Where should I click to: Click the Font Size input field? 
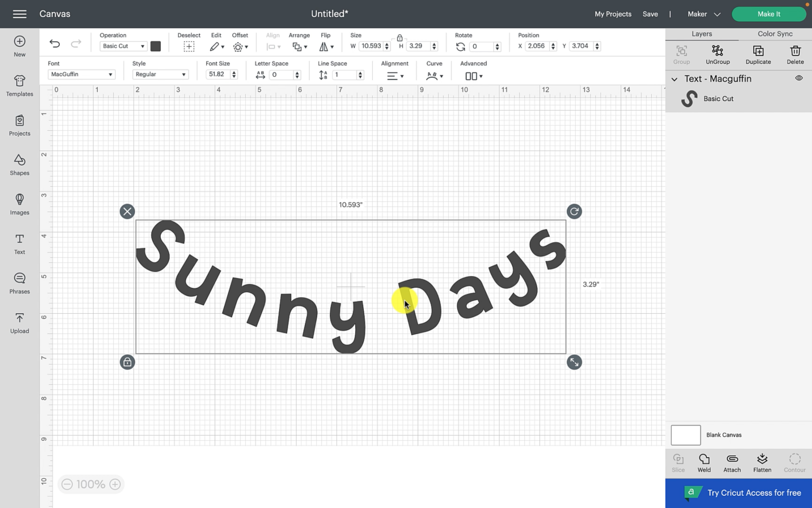(218, 74)
